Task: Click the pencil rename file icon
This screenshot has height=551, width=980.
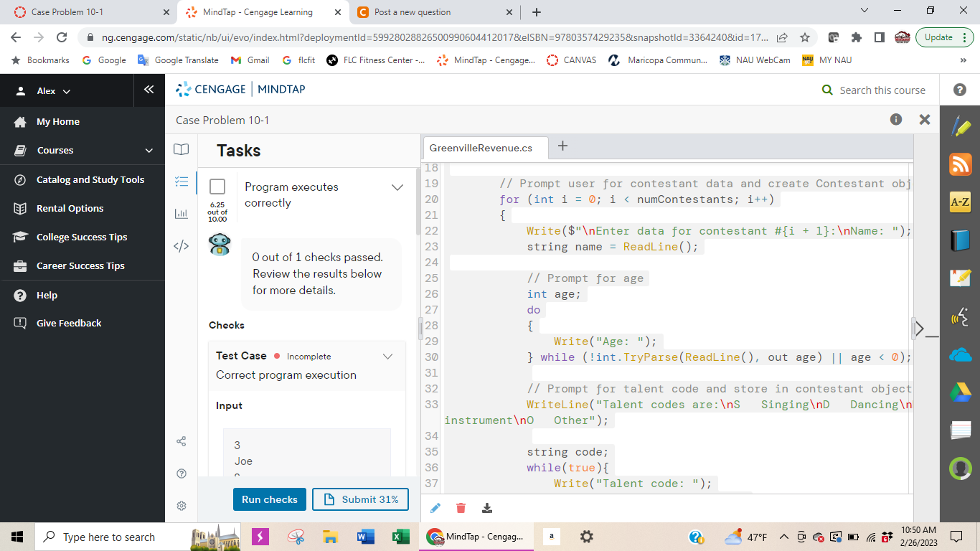Action: tap(435, 508)
